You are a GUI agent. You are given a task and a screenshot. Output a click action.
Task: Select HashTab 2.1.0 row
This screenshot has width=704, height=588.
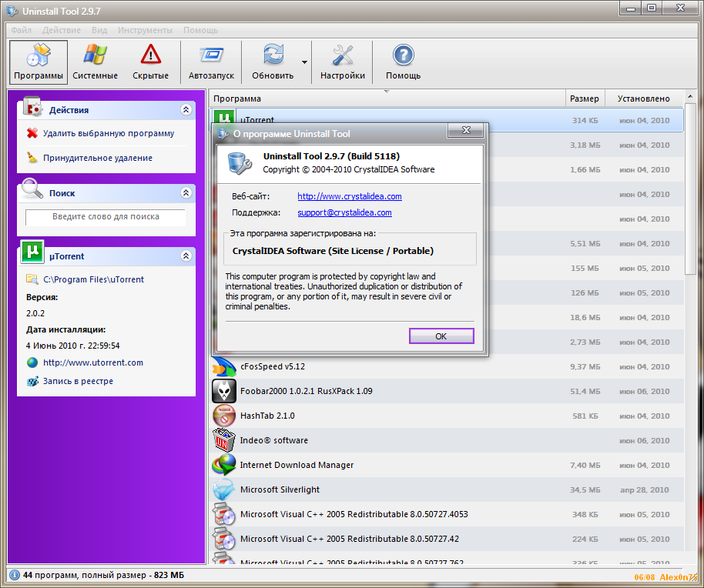coord(446,416)
